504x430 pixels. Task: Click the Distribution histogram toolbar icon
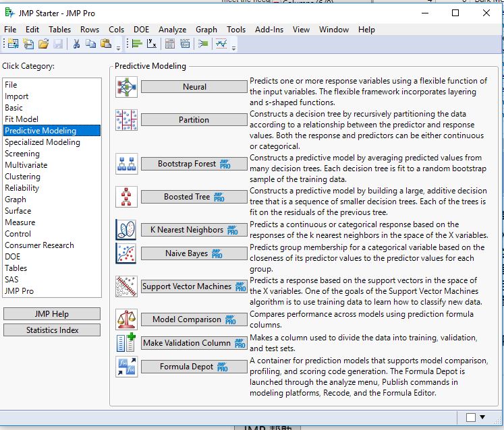pos(137,44)
